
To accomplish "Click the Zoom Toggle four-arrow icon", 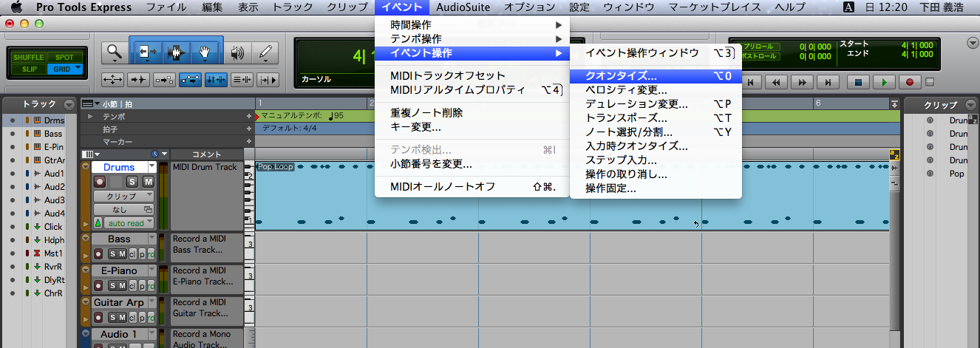I will coord(113,78).
